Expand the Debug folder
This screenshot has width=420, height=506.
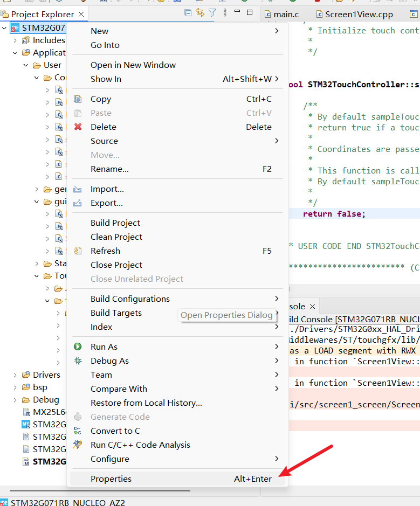[x=15, y=400]
